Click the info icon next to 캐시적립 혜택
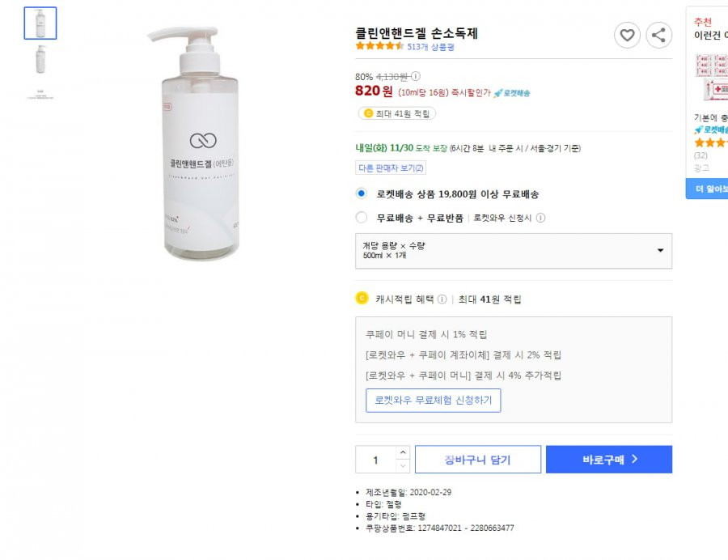The width and height of the screenshot is (728, 560). (442, 299)
